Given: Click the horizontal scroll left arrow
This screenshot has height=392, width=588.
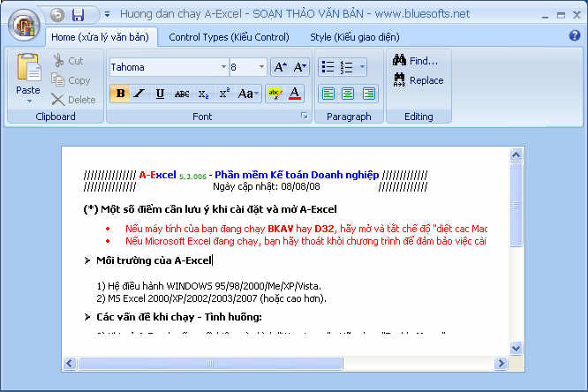Looking at the screenshot, I should 70,363.
